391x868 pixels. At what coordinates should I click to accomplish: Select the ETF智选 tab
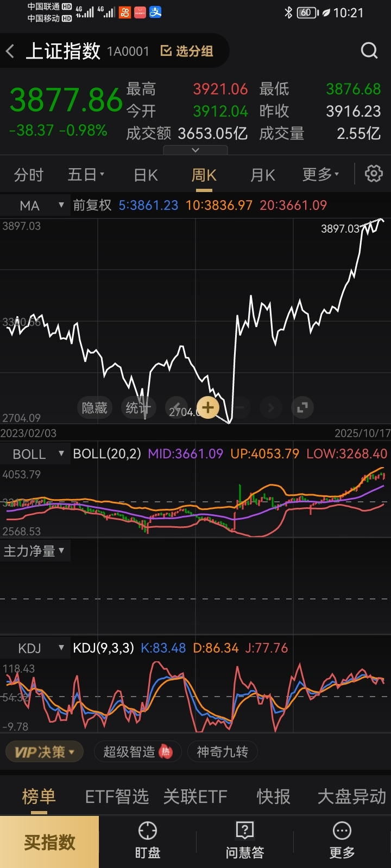pos(117,796)
